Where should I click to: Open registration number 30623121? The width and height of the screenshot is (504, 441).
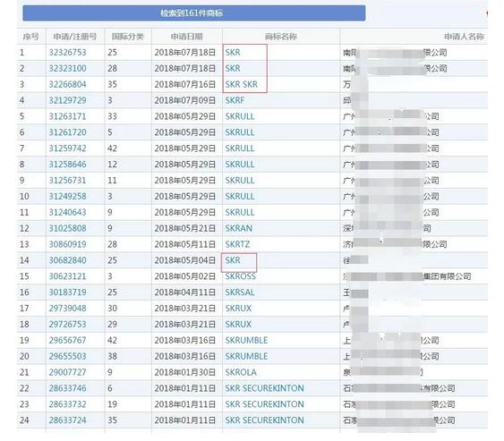[x=67, y=276]
